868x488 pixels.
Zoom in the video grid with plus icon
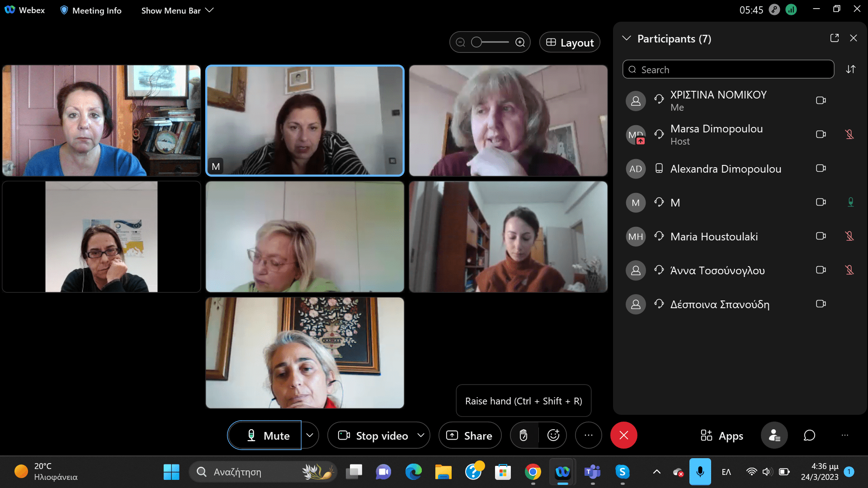click(520, 42)
